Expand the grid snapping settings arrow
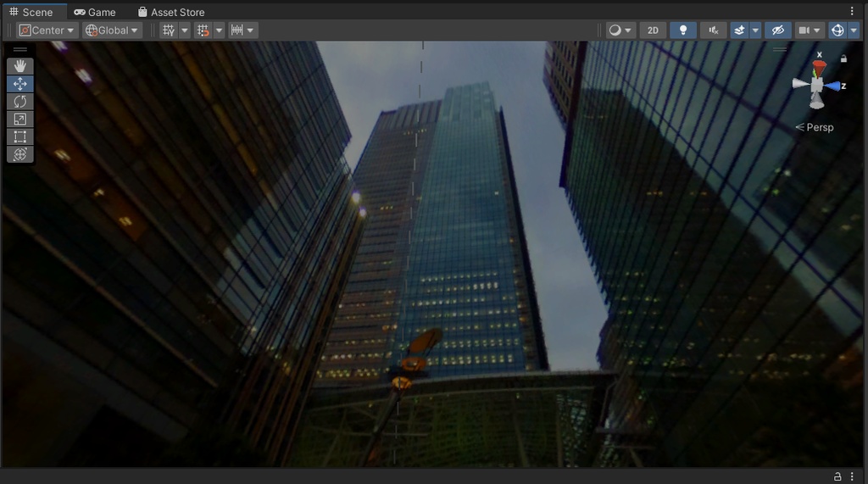Viewport: 868px width, 484px height. [x=220, y=31]
